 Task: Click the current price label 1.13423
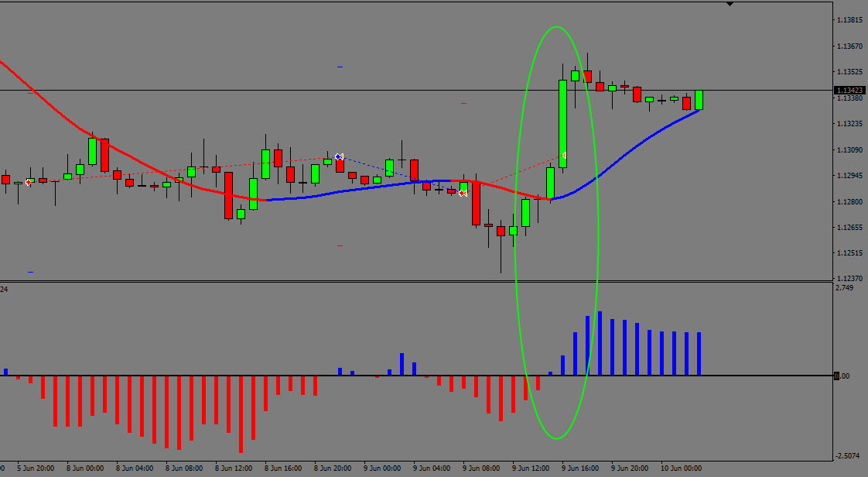coord(849,91)
